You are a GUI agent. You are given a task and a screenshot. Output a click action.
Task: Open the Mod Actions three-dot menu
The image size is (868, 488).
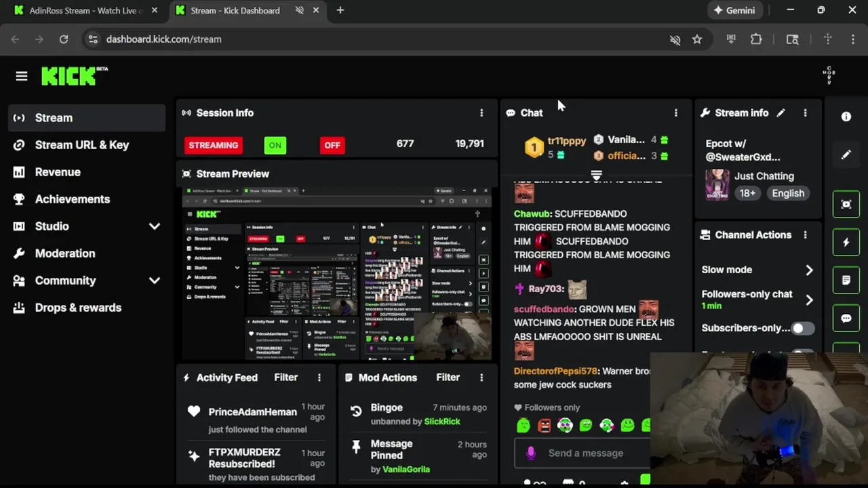coord(481,378)
